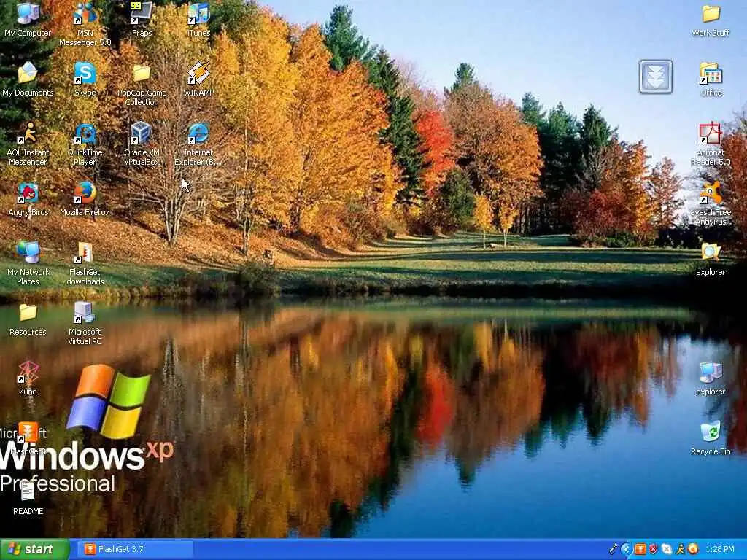Click the Skype tray icon
Image resolution: width=747 pixels, height=560 pixels.
pyautogui.click(x=667, y=549)
